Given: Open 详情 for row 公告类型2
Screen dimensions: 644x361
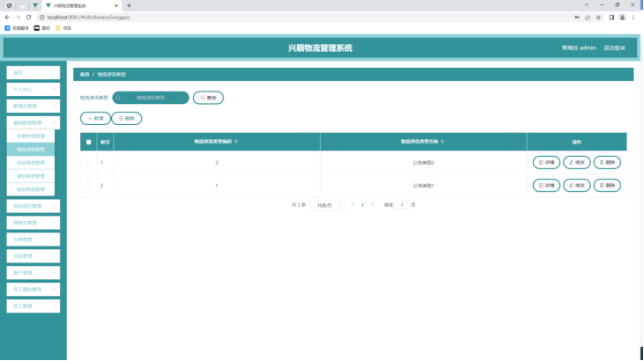Looking at the screenshot, I should 546,163.
